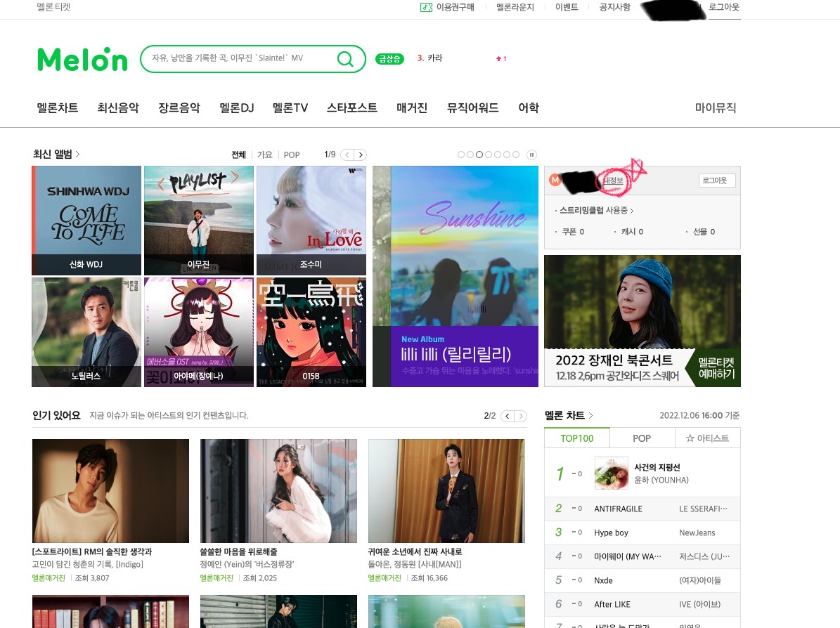Open 공지사항 link

click(614, 8)
